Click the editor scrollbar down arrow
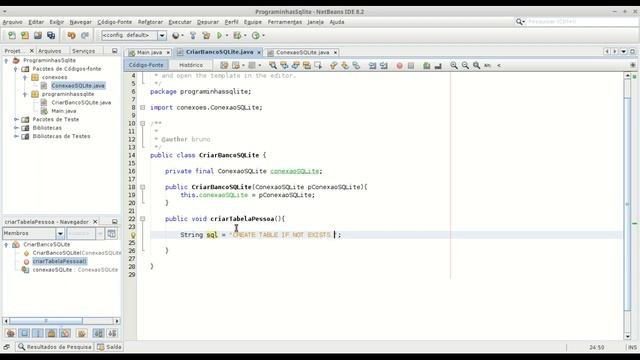640x360 pixels. 628,336
